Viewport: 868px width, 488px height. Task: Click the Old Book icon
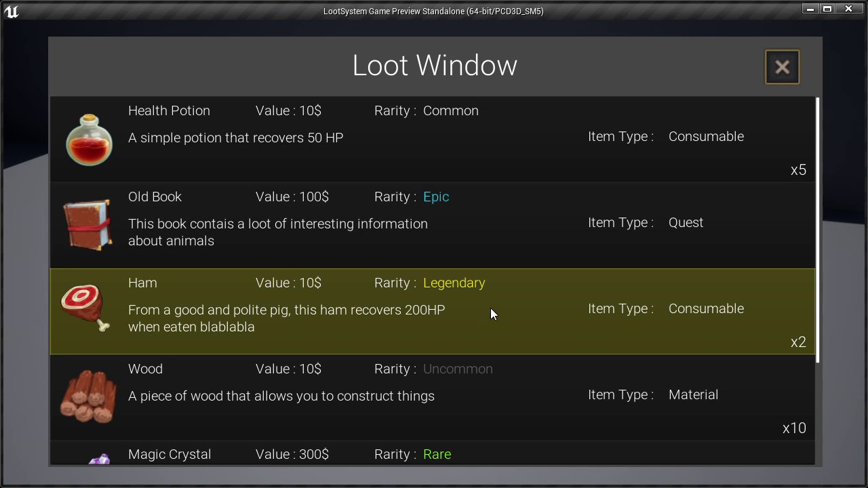(x=87, y=225)
